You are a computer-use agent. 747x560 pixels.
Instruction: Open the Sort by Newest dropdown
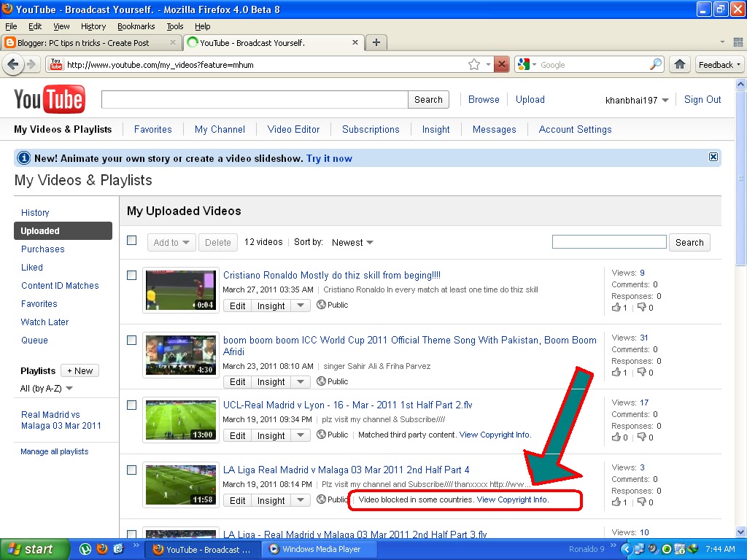click(x=352, y=242)
